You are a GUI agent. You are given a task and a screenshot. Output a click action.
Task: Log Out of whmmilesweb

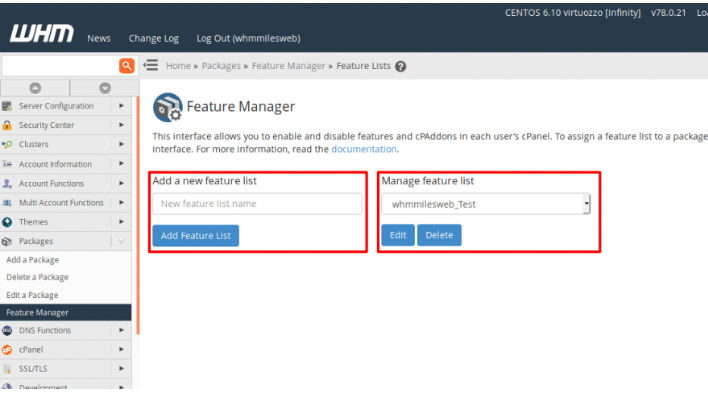(x=248, y=38)
